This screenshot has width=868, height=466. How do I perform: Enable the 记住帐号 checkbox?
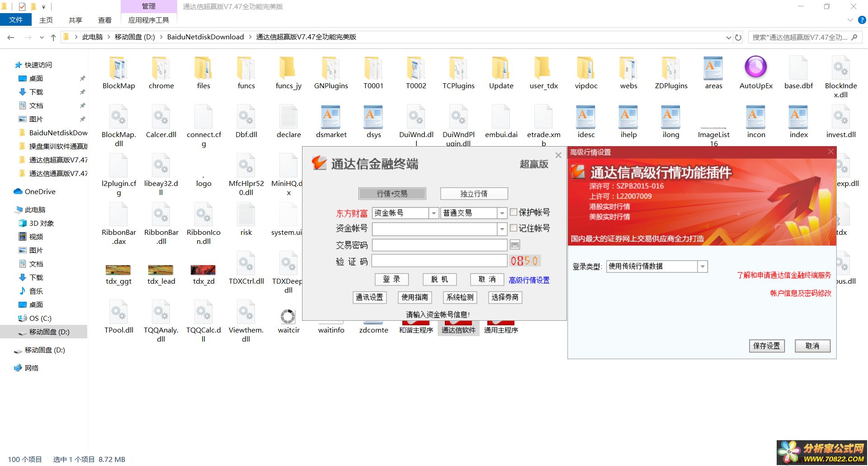(x=514, y=228)
